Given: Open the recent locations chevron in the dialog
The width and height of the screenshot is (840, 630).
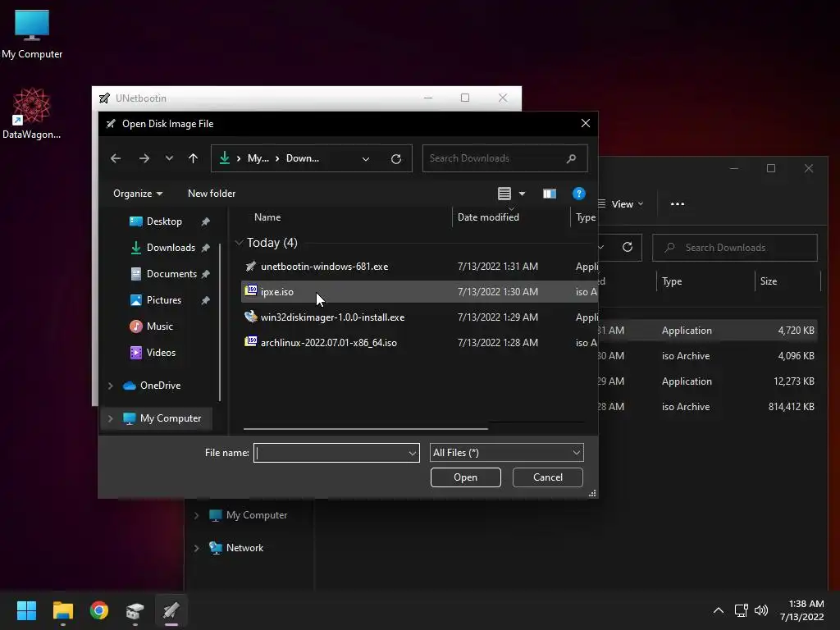Looking at the screenshot, I should [169, 158].
